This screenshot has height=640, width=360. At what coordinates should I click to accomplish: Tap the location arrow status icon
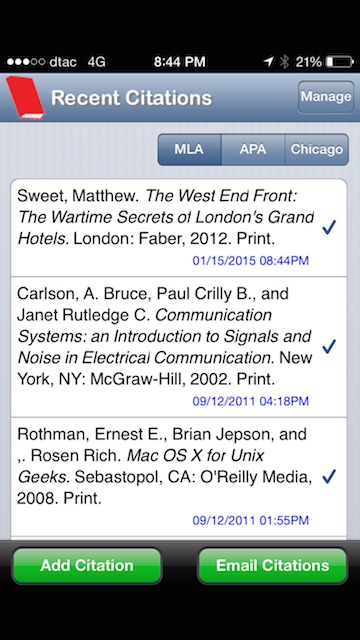[x=269, y=62]
